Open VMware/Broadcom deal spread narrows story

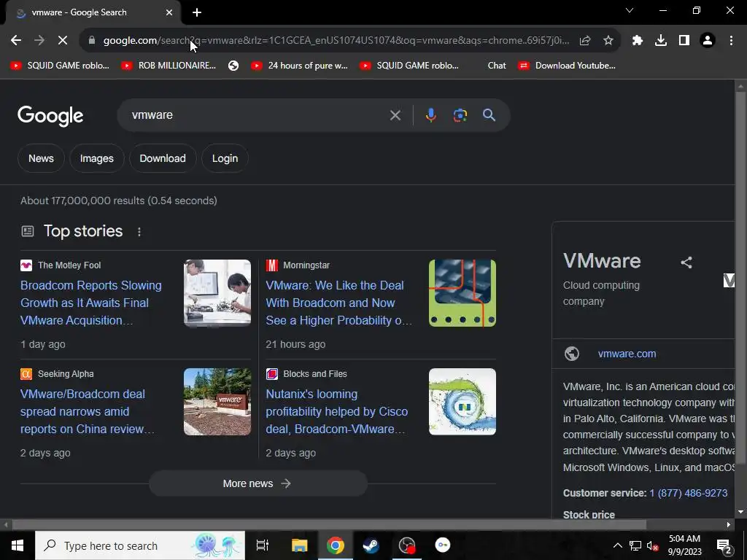[x=88, y=411]
